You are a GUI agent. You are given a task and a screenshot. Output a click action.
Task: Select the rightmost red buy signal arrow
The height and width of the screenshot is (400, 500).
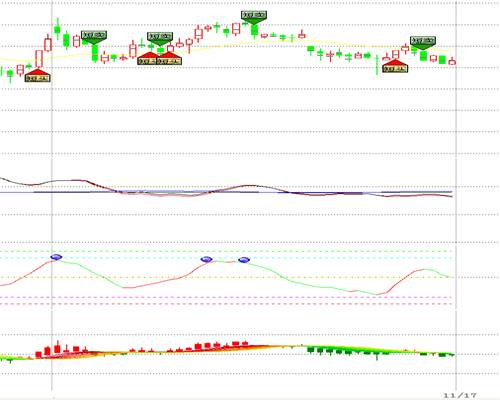click(x=395, y=66)
